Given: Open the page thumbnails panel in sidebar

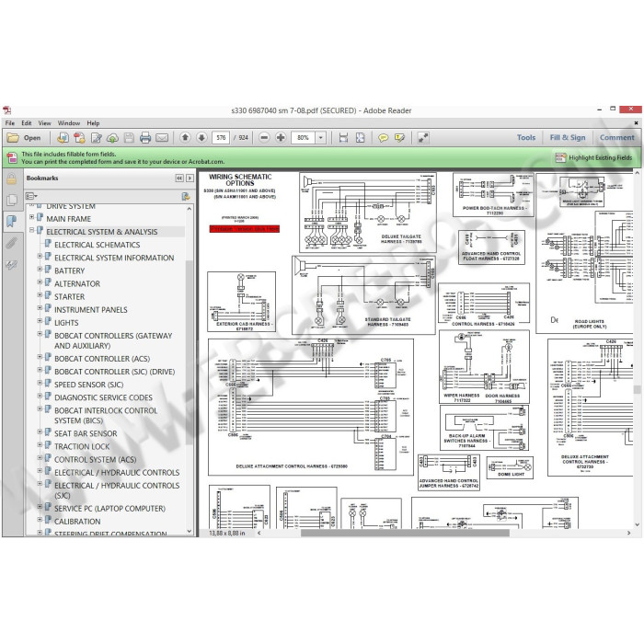Looking at the screenshot, I should pyautogui.click(x=11, y=200).
